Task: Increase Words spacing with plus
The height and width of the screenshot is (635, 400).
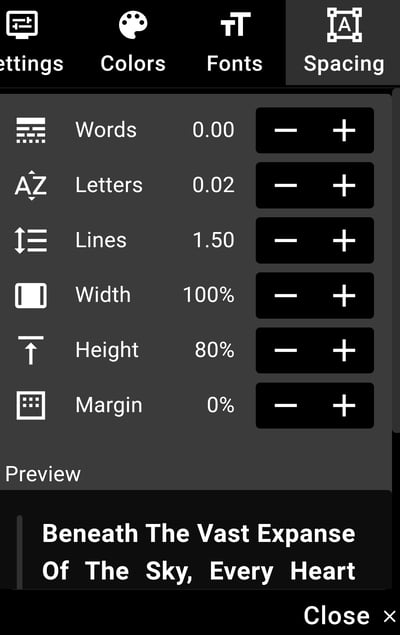Action: (x=344, y=130)
